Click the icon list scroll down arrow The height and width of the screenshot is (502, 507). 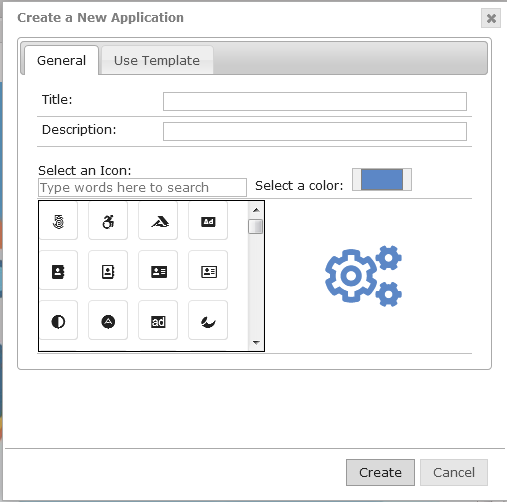256,343
